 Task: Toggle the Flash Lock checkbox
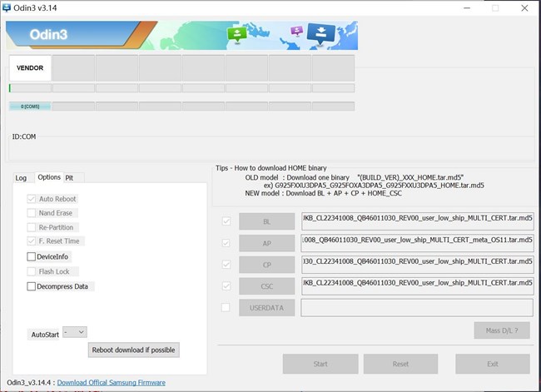pos(32,271)
